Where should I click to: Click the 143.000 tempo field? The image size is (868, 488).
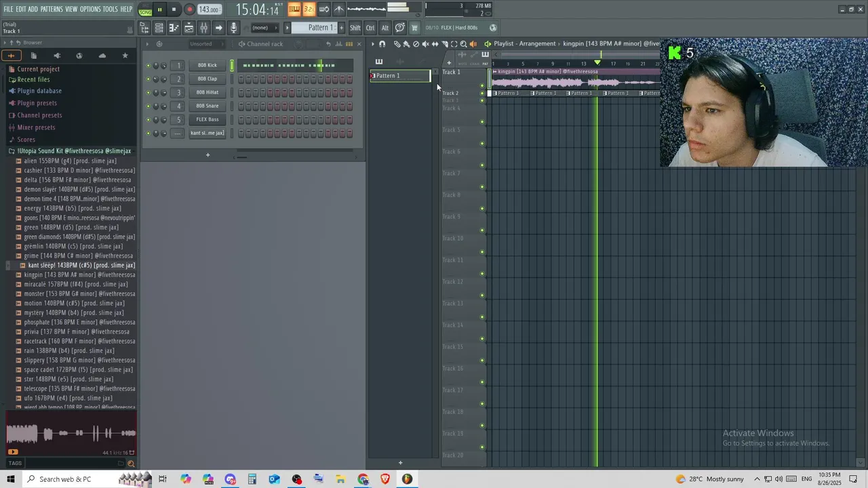(209, 9)
